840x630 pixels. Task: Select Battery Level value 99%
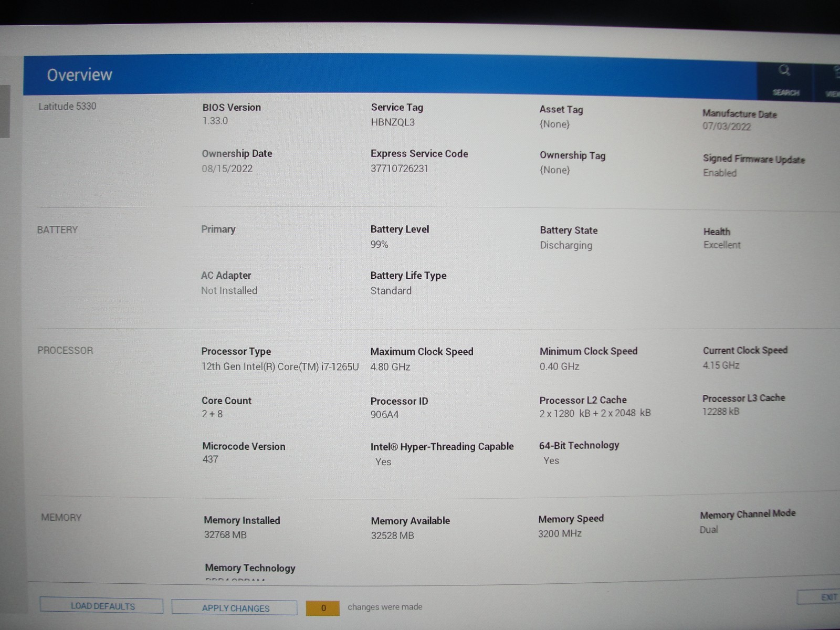(379, 245)
